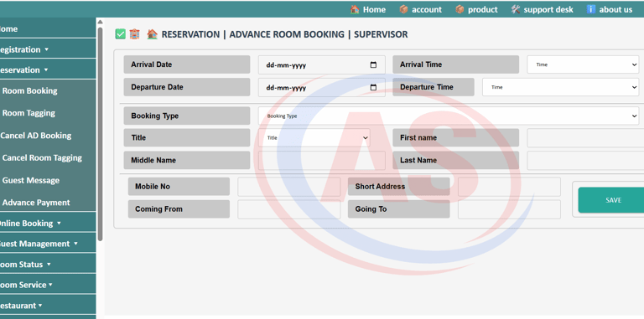The width and height of the screenshot is (644, 319).
Task: Expand the Online Booking sidebar menu
Action: [48, 223]
